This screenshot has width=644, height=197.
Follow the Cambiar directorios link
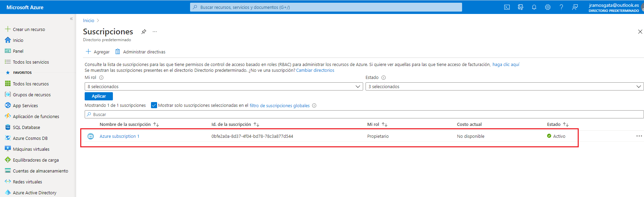[x=315, y=70]
